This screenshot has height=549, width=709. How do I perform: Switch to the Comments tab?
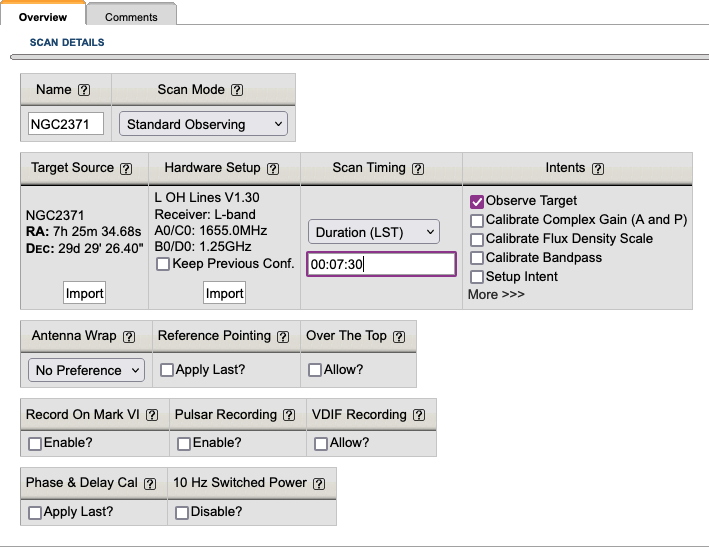(x=131, y=17)
